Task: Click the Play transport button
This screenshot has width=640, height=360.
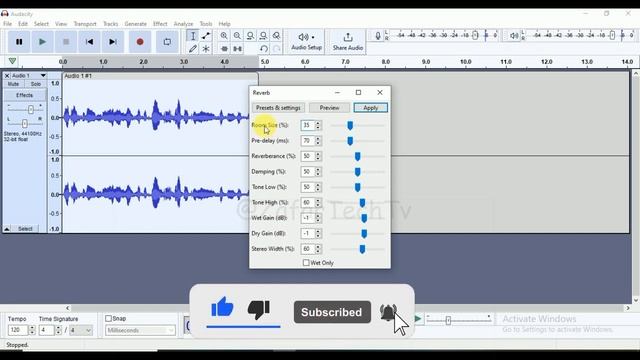Action: point(42,42)
